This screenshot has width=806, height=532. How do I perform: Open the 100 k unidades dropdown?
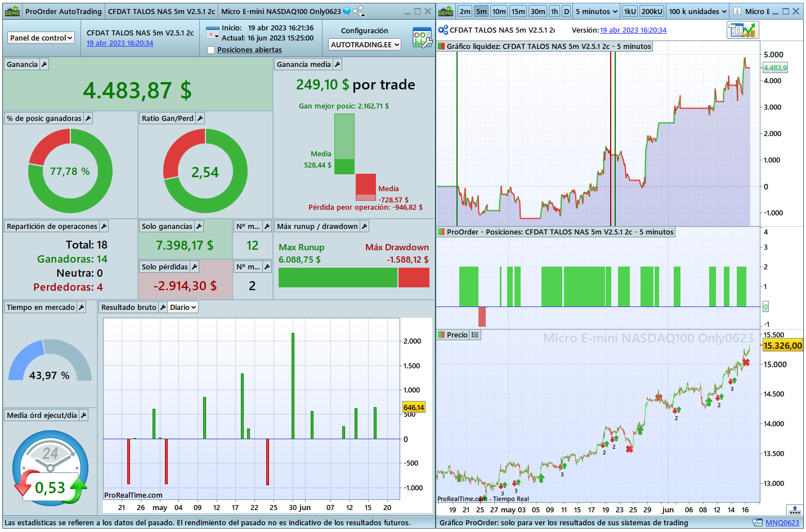(697, 11)
